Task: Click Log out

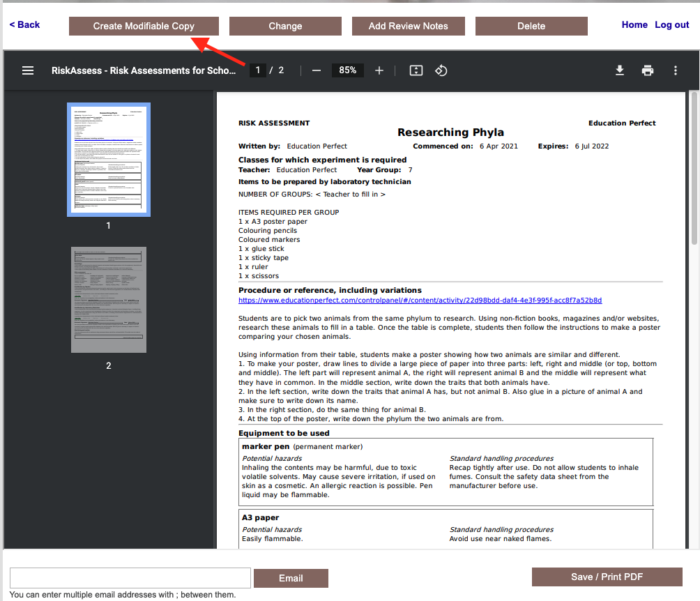Action: point(672,25)
